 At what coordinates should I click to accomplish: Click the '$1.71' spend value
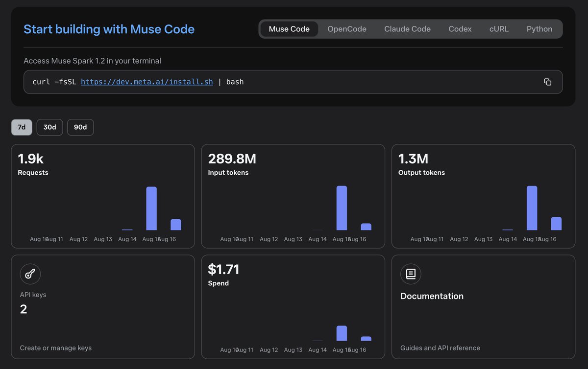pyautogui.click(x=224, y=269)
